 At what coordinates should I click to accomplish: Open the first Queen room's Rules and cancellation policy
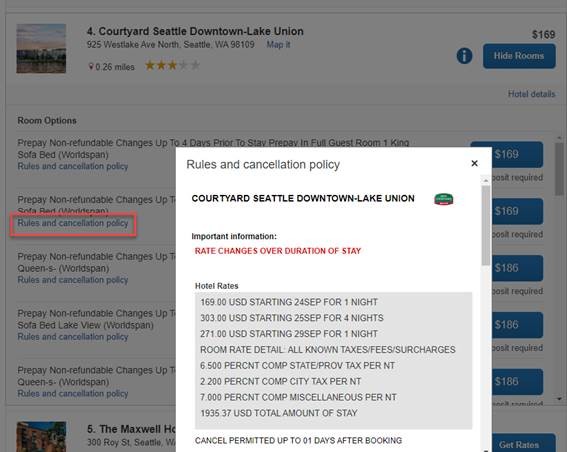pyautogui.click(x=73, y=280)
